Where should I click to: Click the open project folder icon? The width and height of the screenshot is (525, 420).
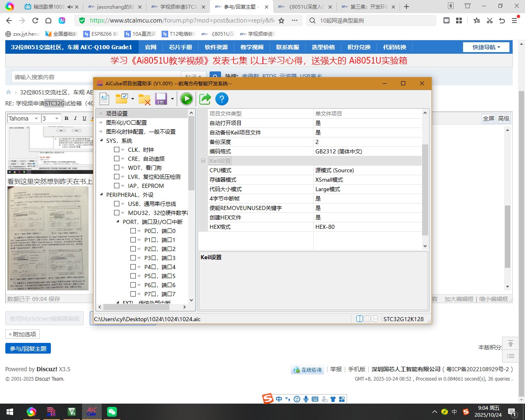pos(122,99)
